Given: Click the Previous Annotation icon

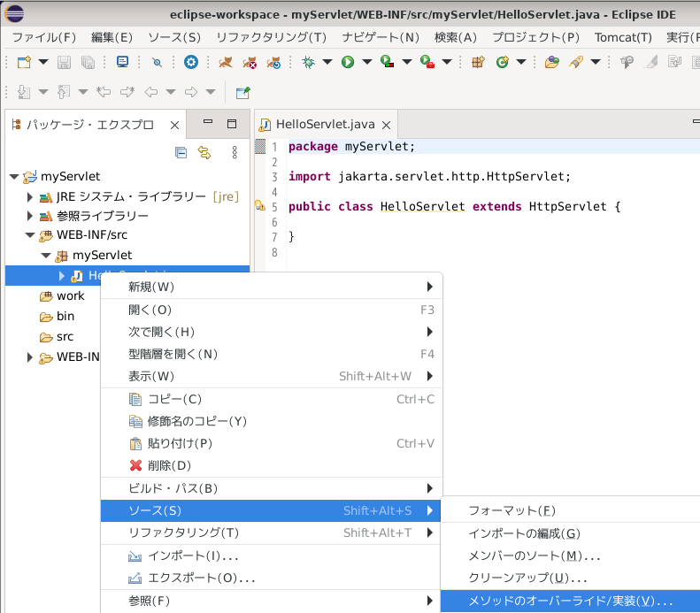Looking at the screenshot, I should [x=64, y=92].
